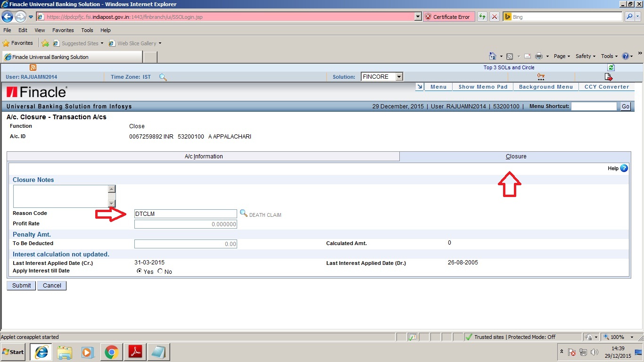
Task: Switch to the A/c Information tab
Action: click(x=204, y=156)
